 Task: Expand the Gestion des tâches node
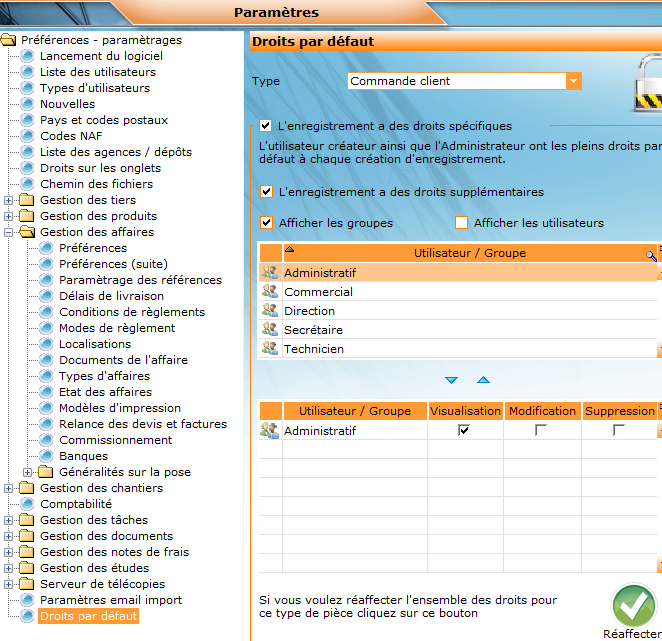click(8, 520)
